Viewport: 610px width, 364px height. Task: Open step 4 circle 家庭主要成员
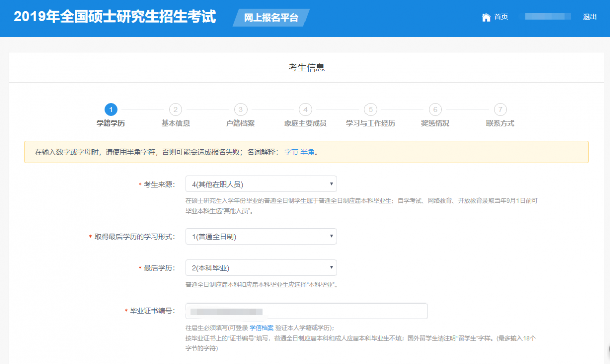[305, 109]
